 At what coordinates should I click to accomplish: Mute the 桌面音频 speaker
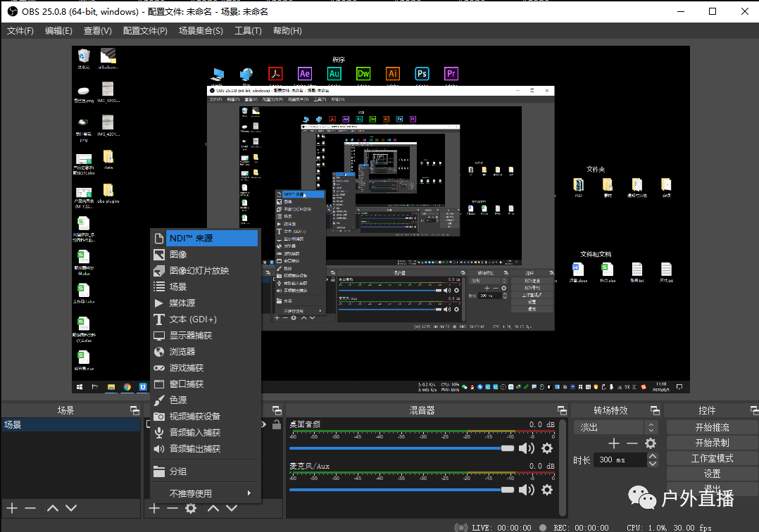pyautogui.click(x=526, y=448)
